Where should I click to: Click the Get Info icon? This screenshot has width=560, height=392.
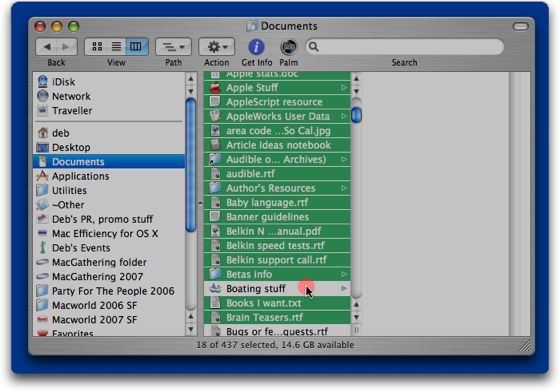pyautogui.click(x=256, y=47)
